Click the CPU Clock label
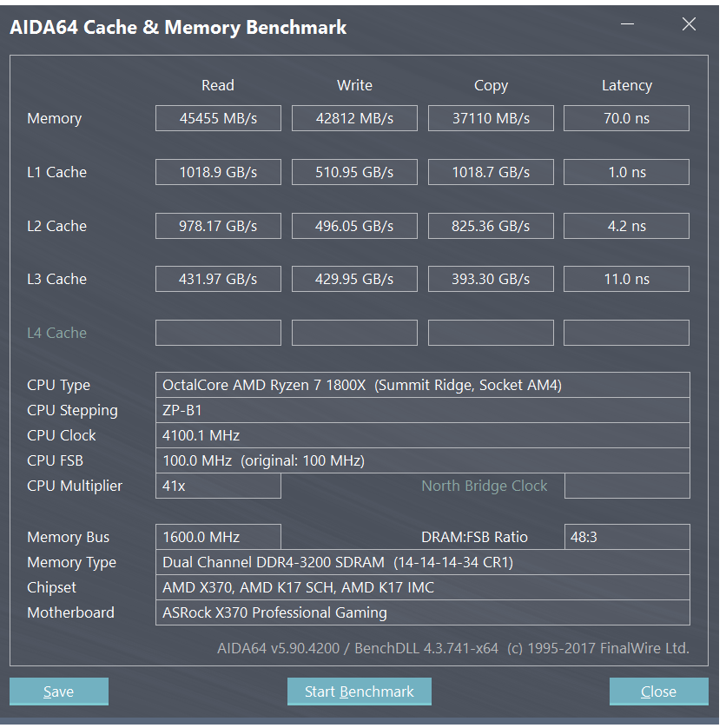 pyautogui.click(x=62, y=435)
